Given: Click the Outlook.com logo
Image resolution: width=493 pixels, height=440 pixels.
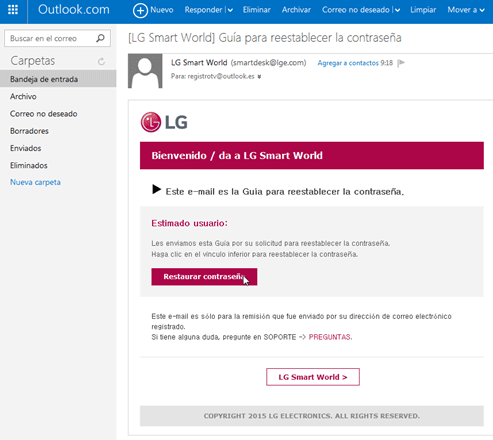Looking at the screenshot, I should [74, 9].
